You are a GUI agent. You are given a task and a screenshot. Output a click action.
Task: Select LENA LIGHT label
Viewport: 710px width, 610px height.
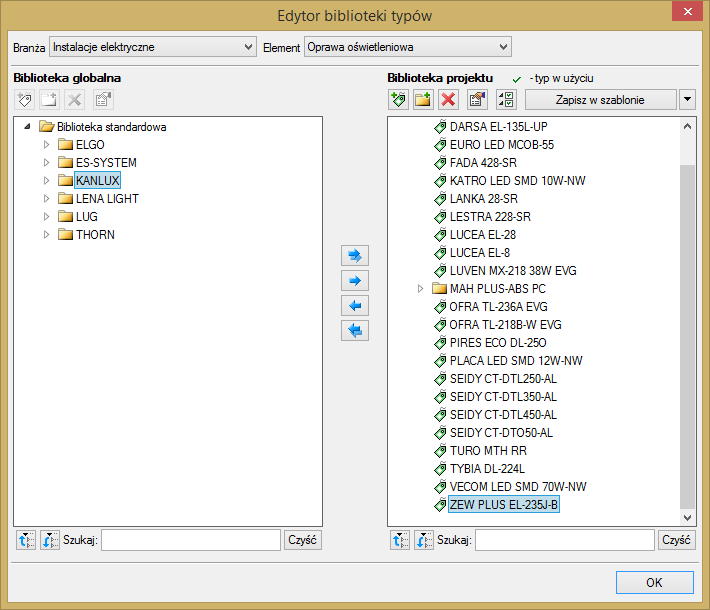(x=107, y=198)
